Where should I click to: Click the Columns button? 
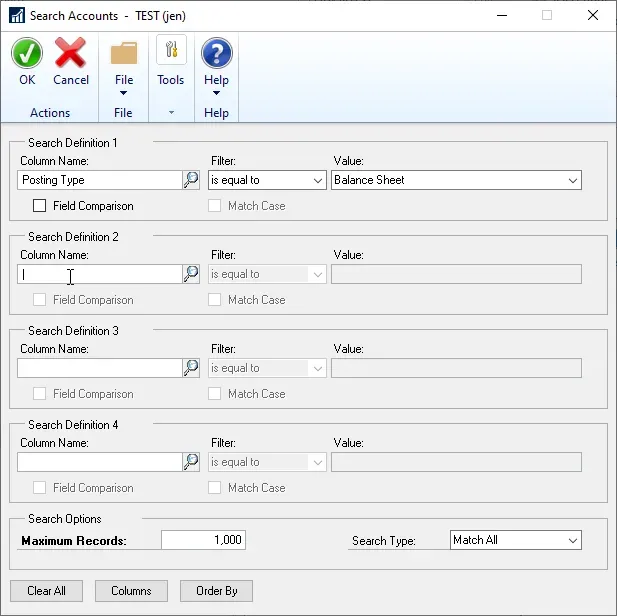(x=131, y=591)
